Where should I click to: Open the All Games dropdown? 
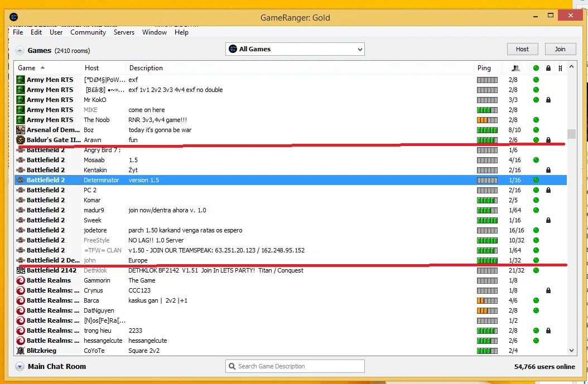(x=295, y=49)
